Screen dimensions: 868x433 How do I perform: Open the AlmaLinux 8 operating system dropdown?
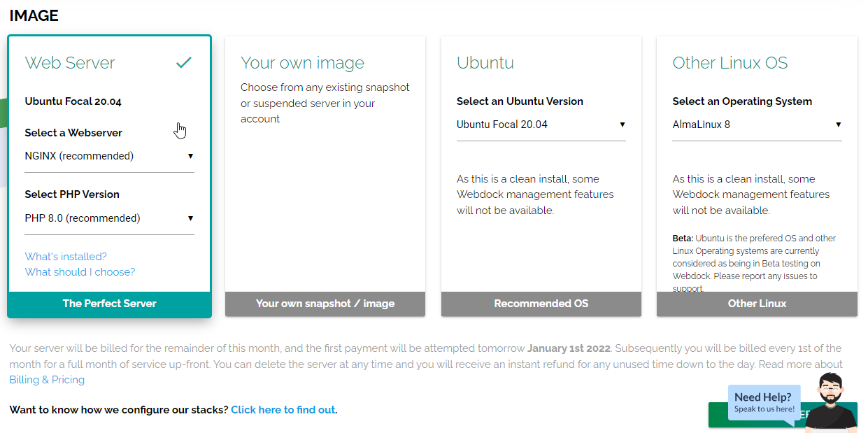point(757,125)
